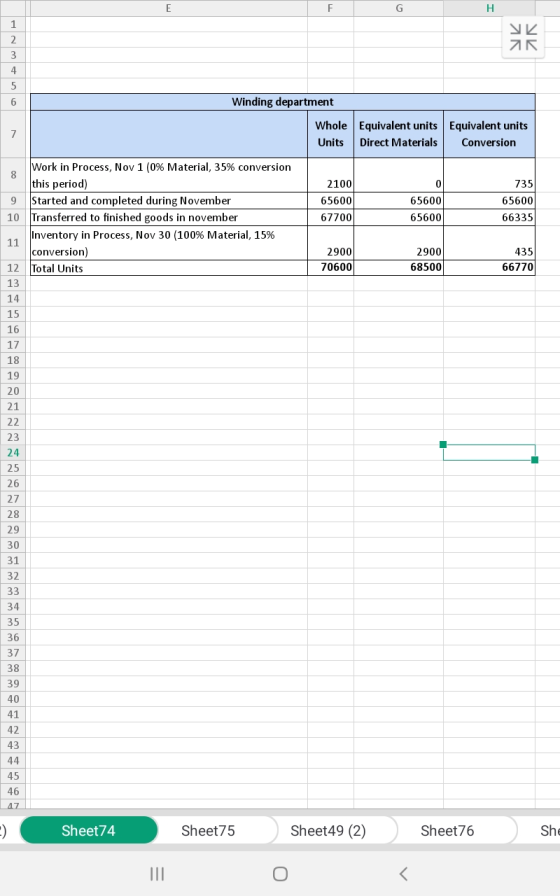Switch to Sheet76 tab
This screenshot has width=560, height=896.
click(x=447, y=830)
